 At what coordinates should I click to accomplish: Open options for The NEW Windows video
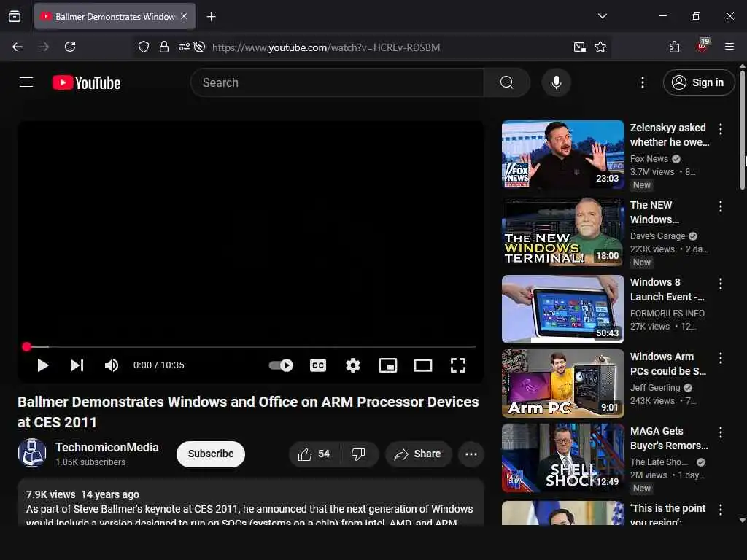tap(720, 206)
